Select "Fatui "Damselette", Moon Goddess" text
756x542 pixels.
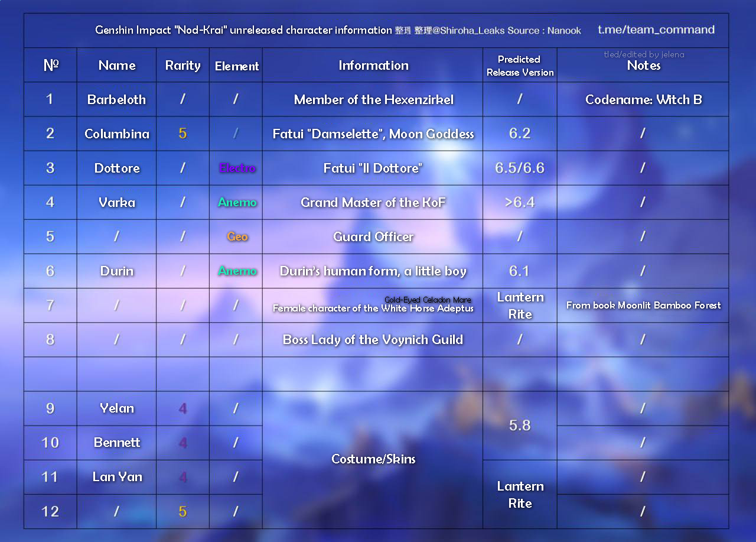373,134
